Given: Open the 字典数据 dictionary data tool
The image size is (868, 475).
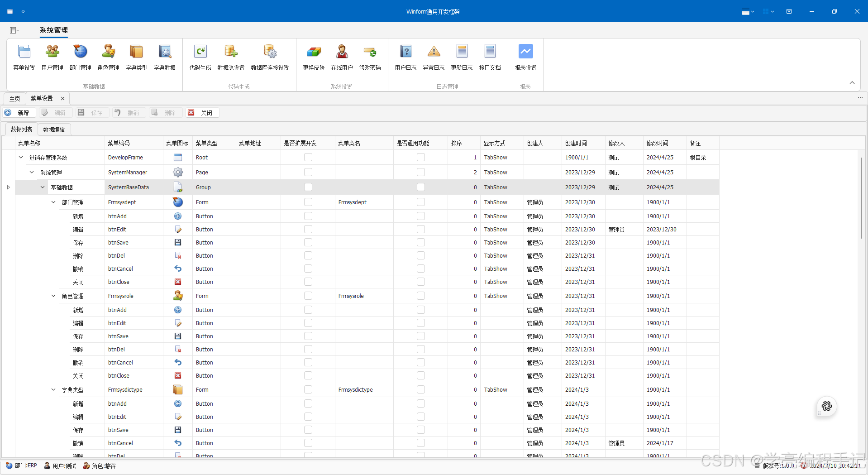Looking at the screenshot, I should tap(164, 57).
